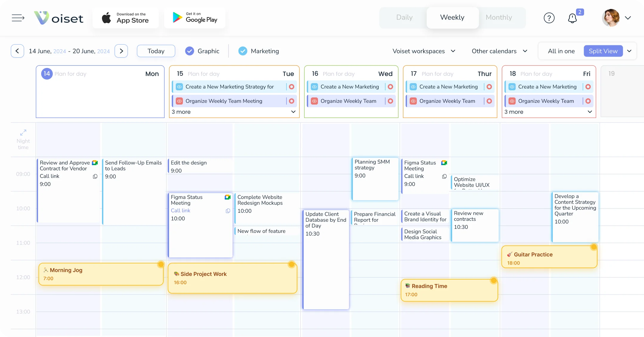Go to previous week arrow
Screen dimensions: 644x337
click(17, 51)
